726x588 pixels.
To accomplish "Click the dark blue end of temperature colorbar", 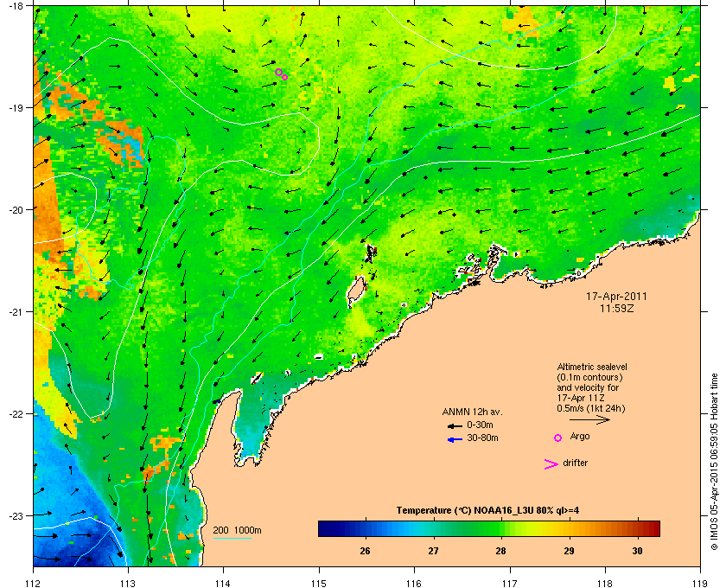I will pos(324,528).
